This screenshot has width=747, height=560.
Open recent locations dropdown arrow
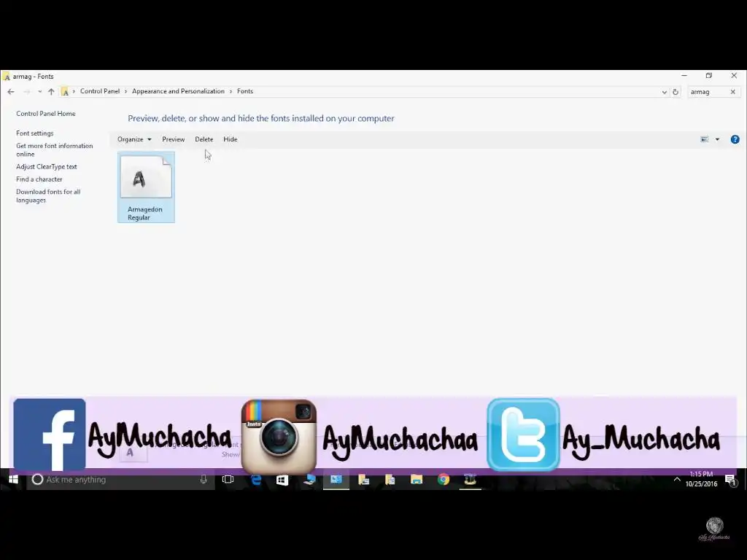coord(39,91)
